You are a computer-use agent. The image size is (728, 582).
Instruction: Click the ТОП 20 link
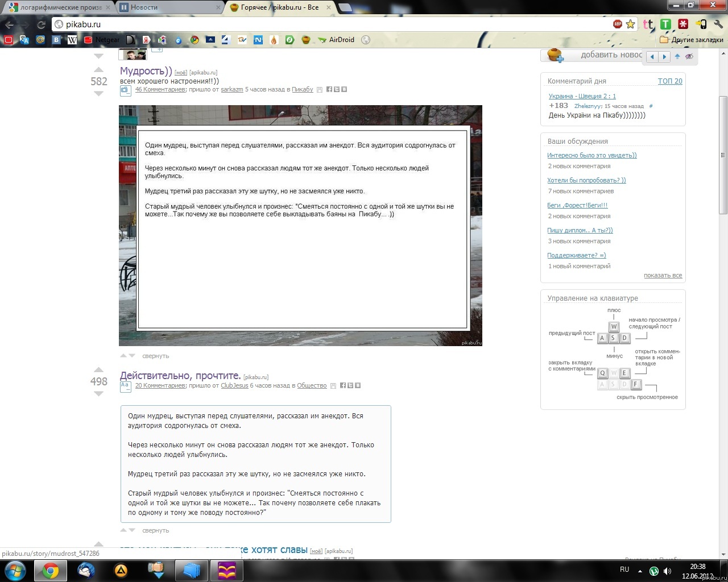pos(669,81)
